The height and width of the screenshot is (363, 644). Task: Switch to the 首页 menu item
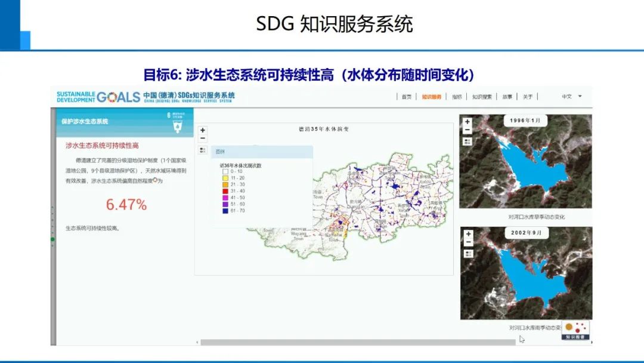[405, 96]
